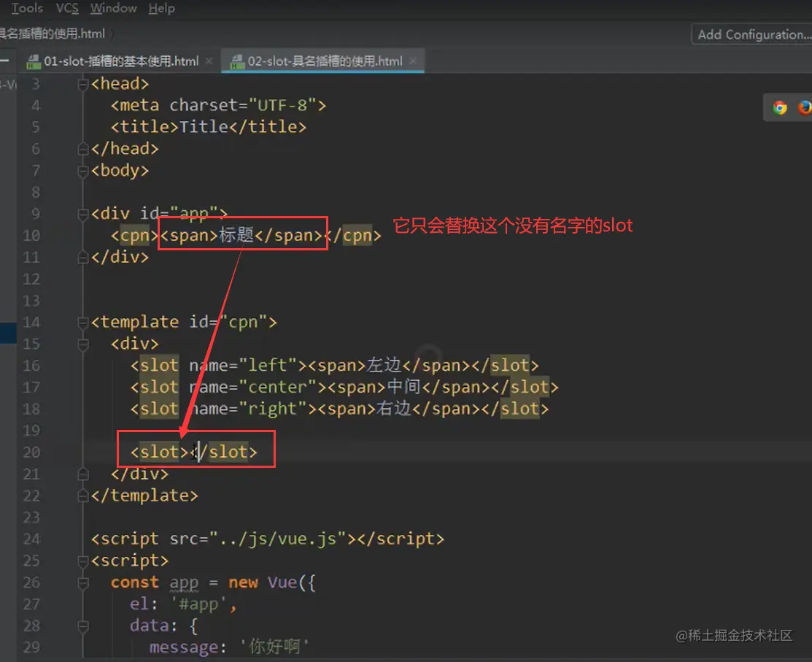
Task: Click the el: '#app' line
Action: pyautogui.click(x=183, y=604)
